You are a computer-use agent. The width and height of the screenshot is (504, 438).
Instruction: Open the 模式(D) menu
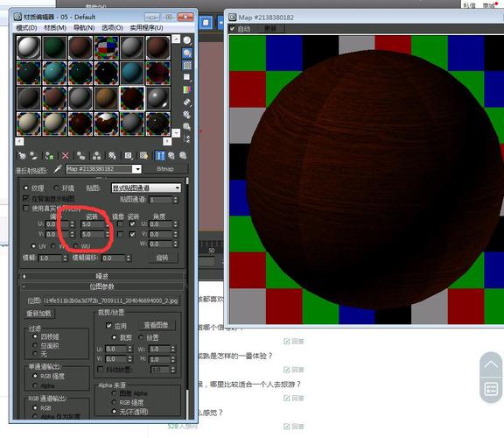pos(26,28)
